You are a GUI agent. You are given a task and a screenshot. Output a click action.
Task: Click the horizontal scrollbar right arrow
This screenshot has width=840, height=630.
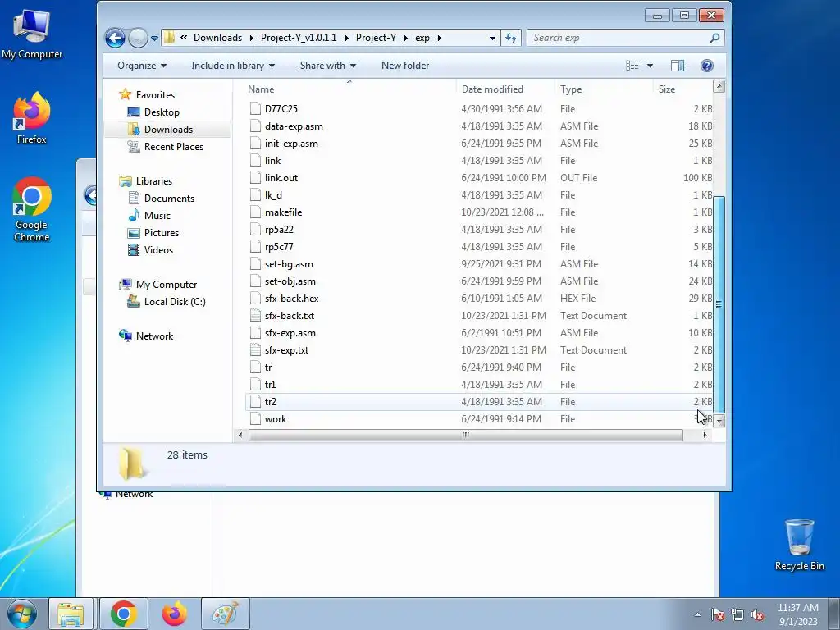point(705,436)
